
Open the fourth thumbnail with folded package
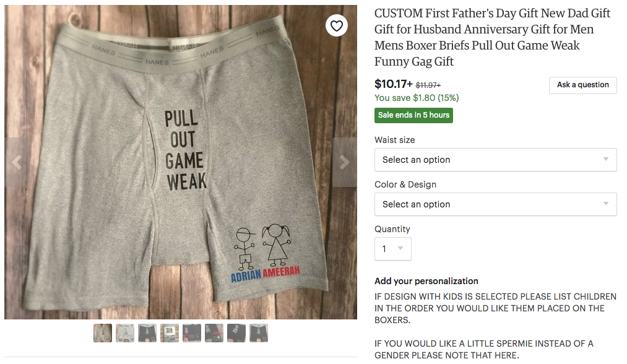(x=170, y=333)
